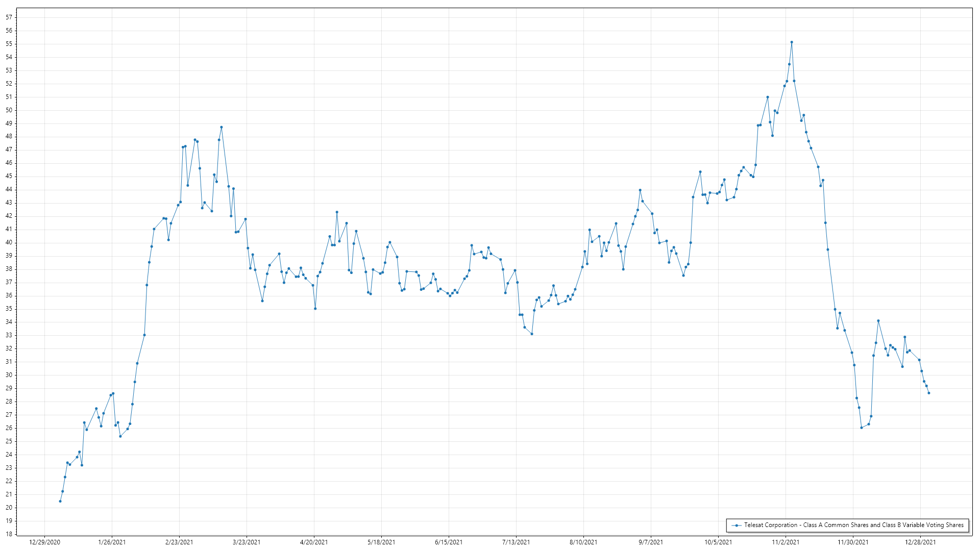Select the 10/5/2021 x-axis label
Image resolution: width=980 pixels, height=551 pixels.
click(718, 542)
